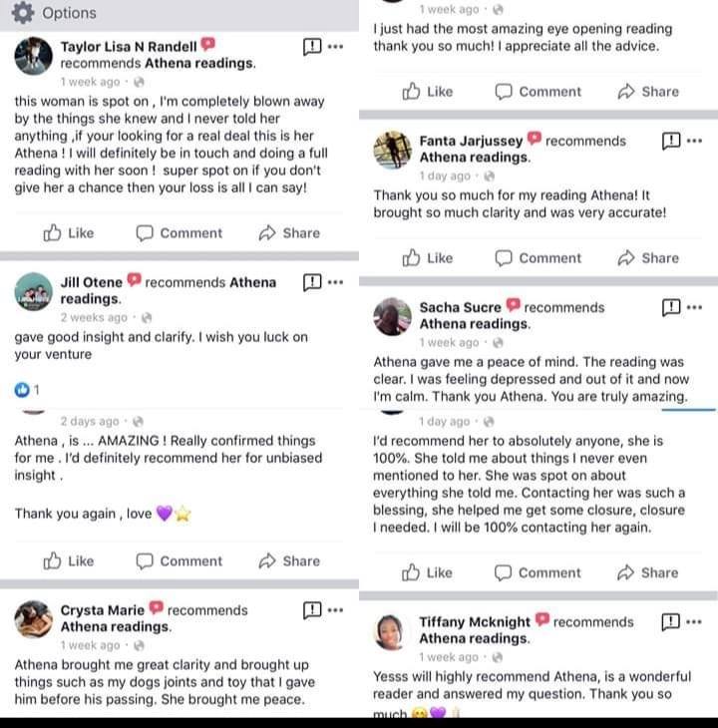Open Crysta Marie's avatar thumbnail
The width and height of the screenshot is (718, 728).
point(34,618)
